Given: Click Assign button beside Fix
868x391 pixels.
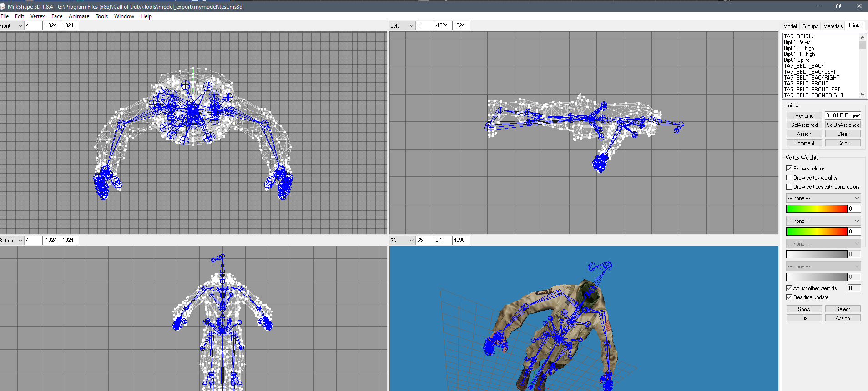Looking at the screenshot, I should pyautogui.click(x=843, y=318).
